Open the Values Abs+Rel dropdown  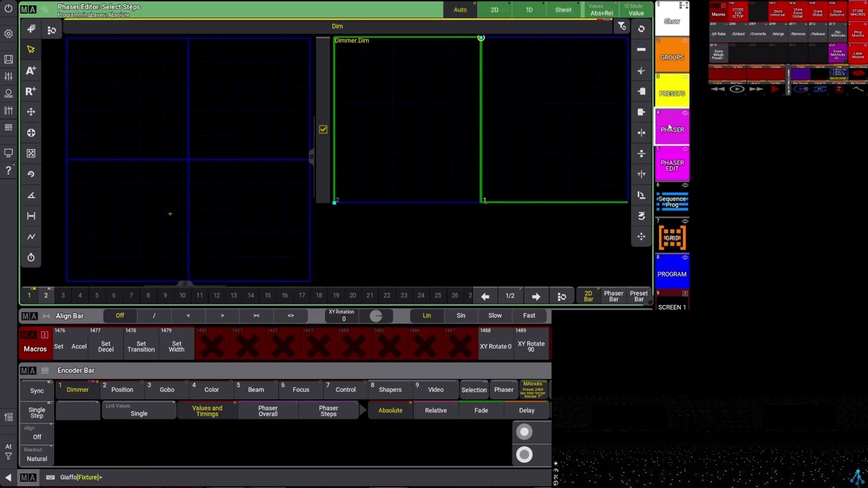click(601, 9)
